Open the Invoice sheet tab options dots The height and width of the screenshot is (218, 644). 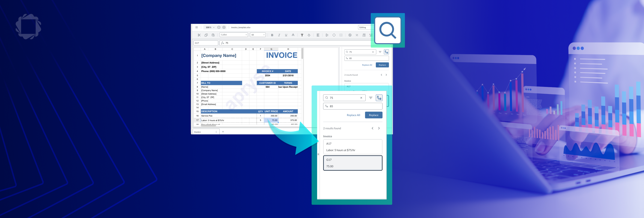(216, 132)
